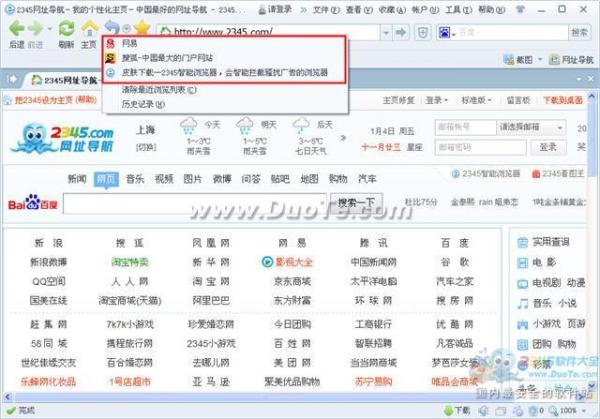Open the Baidu paw search engine selector
Screen dimensions: 600x419
point(446,33)
